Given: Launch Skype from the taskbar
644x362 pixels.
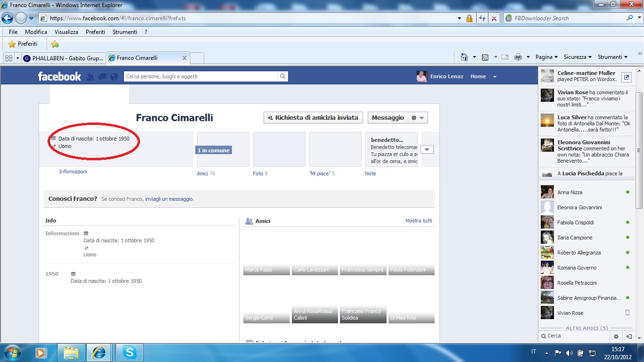Looking at the screenshot, I should pos(129,353).
